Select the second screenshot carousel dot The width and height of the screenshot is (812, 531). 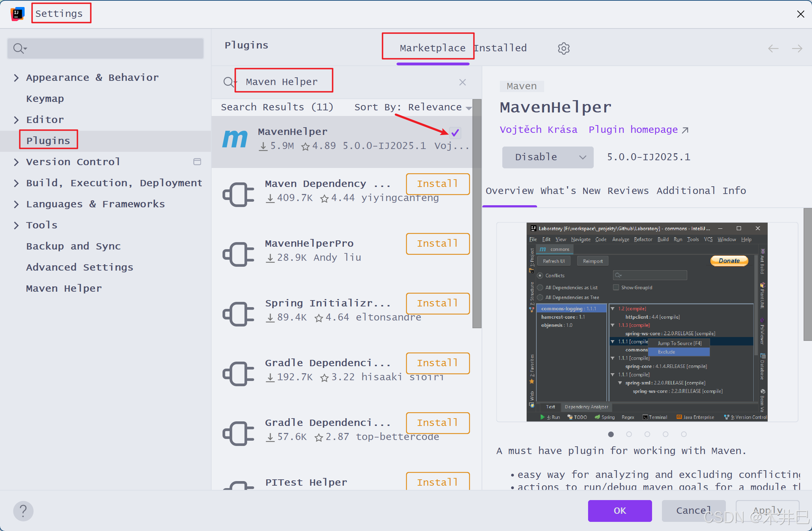(x=629, y=434)
